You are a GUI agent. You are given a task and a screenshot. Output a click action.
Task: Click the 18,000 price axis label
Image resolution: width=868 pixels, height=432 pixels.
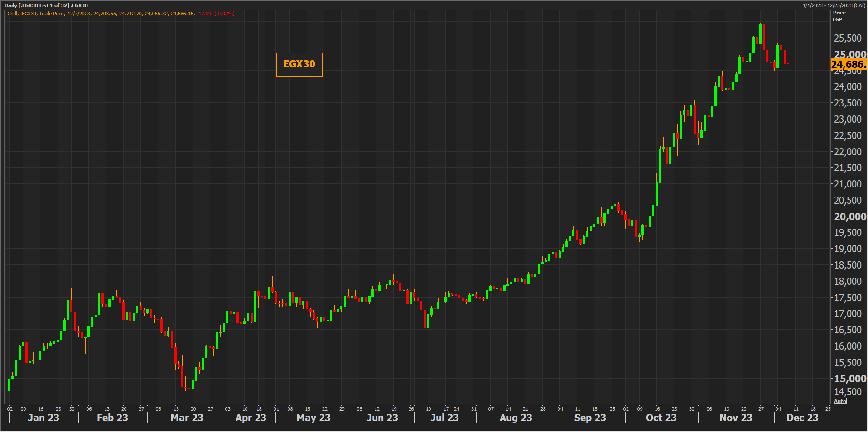point(848,281)
